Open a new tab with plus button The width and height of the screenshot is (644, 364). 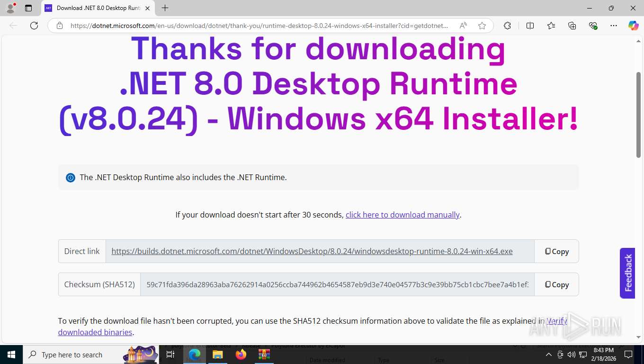(165, 8)
